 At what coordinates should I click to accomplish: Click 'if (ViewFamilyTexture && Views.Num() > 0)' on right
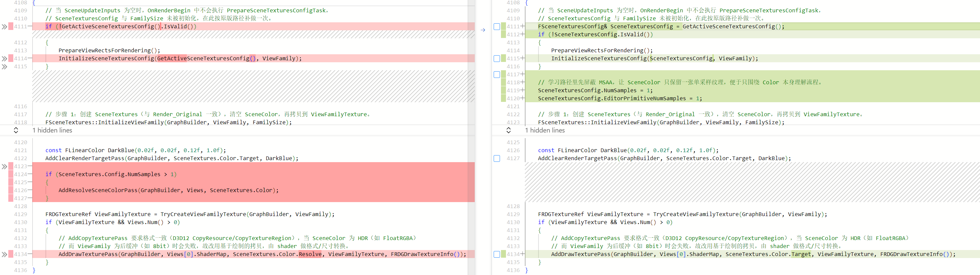605,222
